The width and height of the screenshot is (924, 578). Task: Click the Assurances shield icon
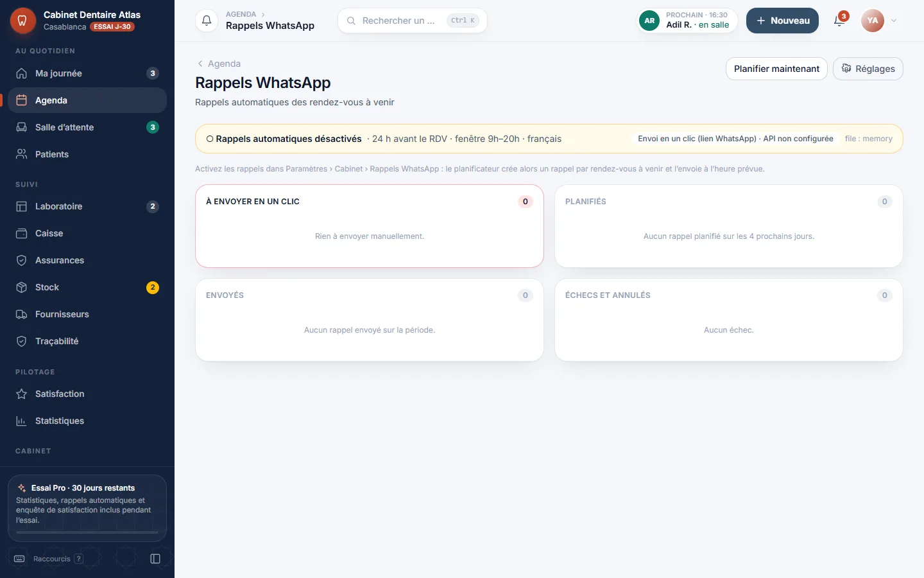pos(21,260)
